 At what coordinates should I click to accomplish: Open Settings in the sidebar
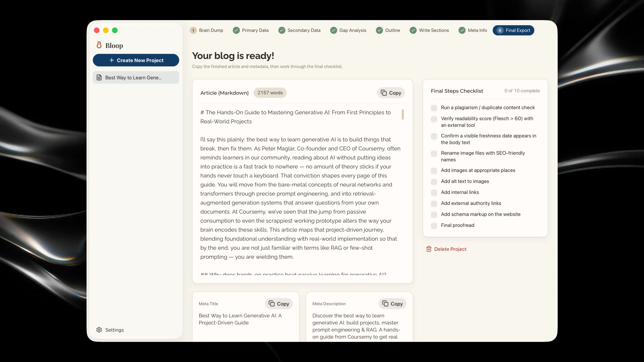pos(110,330)
